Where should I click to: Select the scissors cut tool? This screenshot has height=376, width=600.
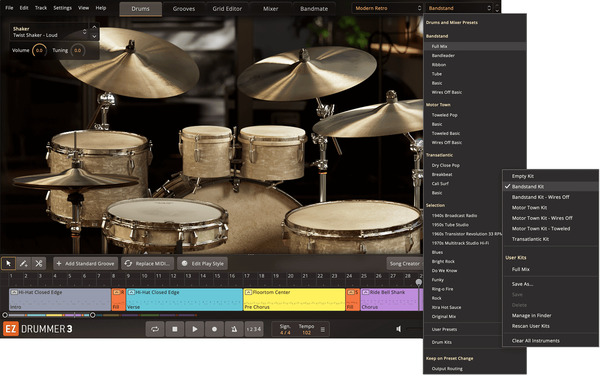[x=39, y=263]
